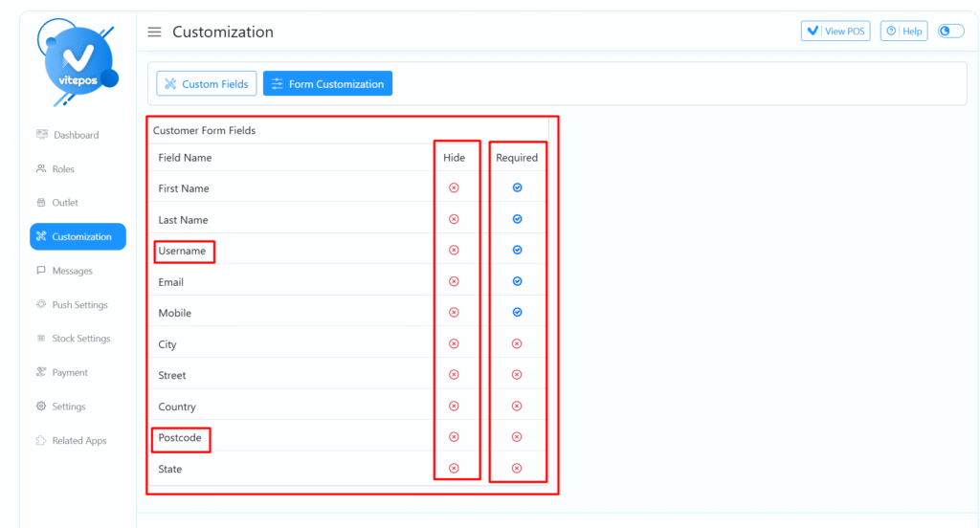Click the Country field name
Viewport: 980px width, 528px height.
177,407
